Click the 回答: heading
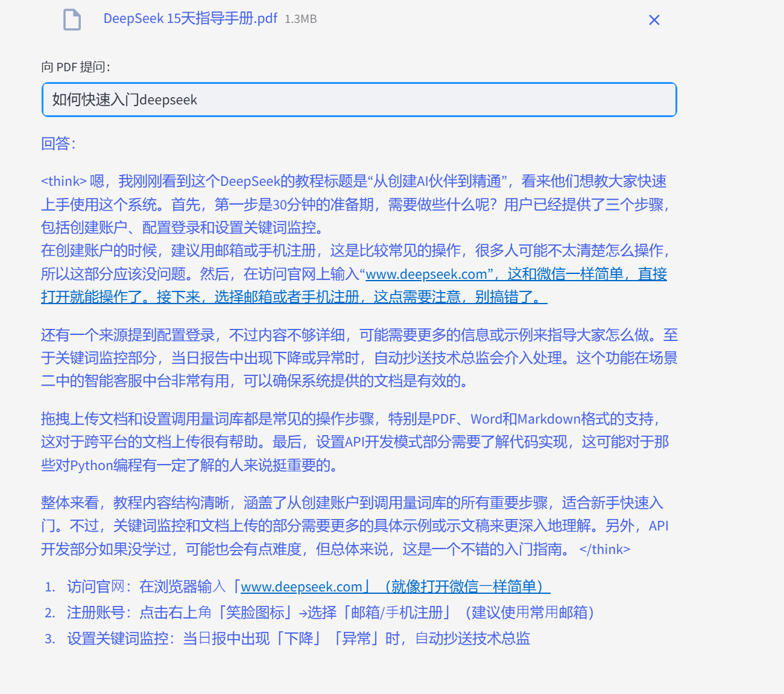The image size is (784, 694). [x=58, y=144]
